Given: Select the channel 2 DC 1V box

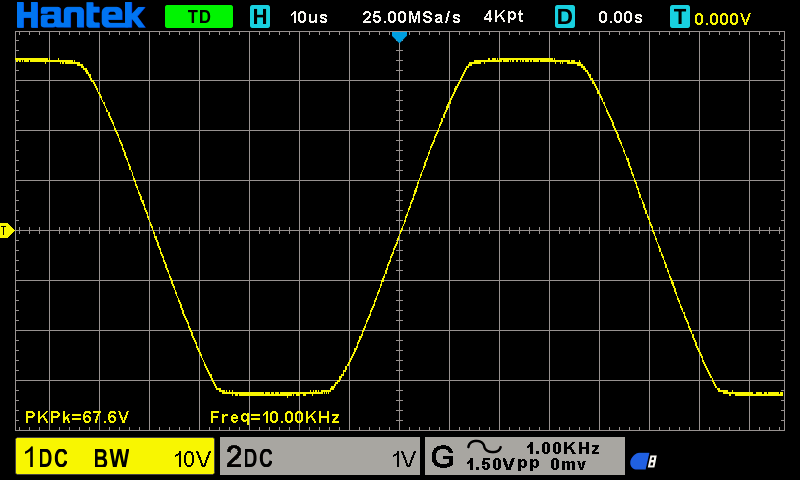Looking at the screenshot, I should point(320,456).
